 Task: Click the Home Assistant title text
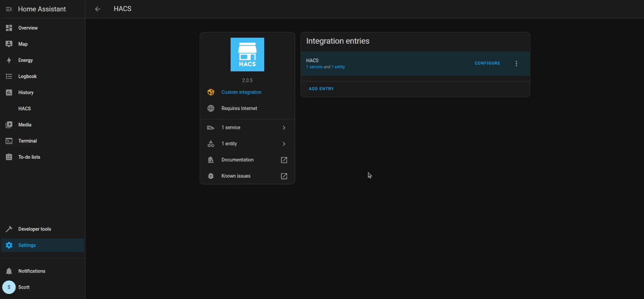(x=42, y=9)
